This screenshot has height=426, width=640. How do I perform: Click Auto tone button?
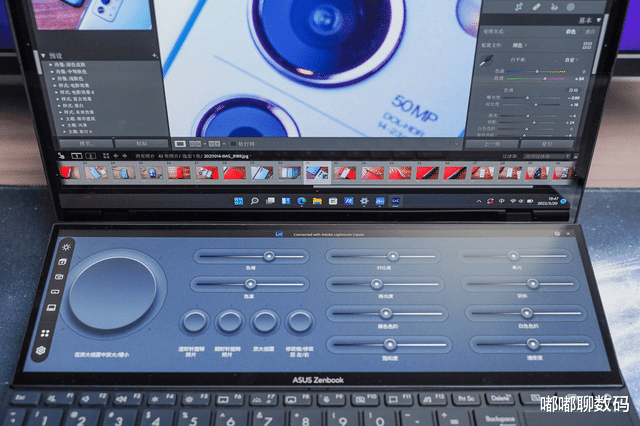(x=573, y=90)
